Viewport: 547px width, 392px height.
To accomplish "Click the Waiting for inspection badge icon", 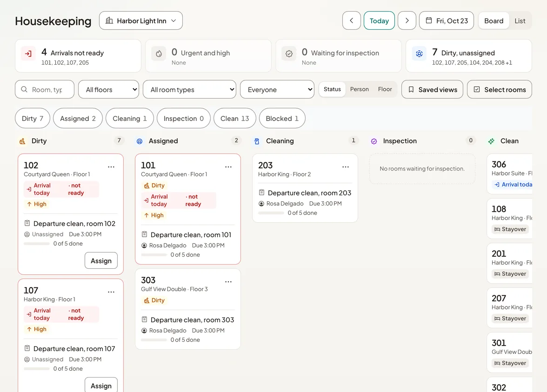I will (289, 54).
